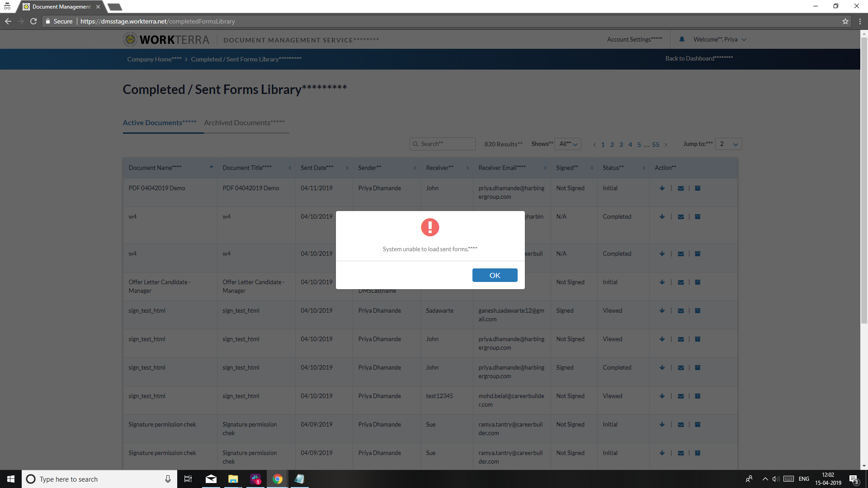Toggle sort on Sent Date column

point(347,168)
